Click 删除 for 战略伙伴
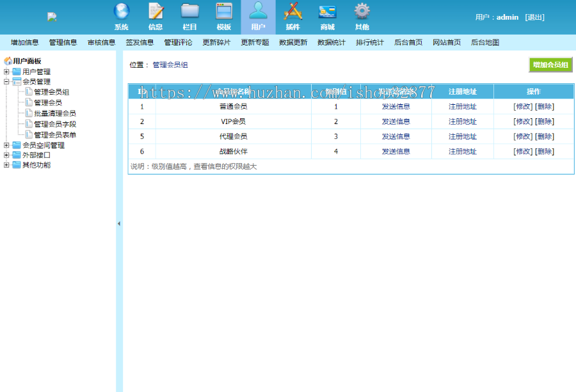Screen dimensions: 576x392 (545, 152)
